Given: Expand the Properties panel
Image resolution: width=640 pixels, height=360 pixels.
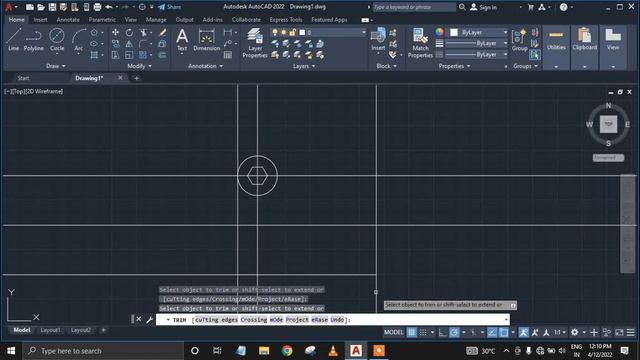Looking at the screenshot, I should coord(454,66).
